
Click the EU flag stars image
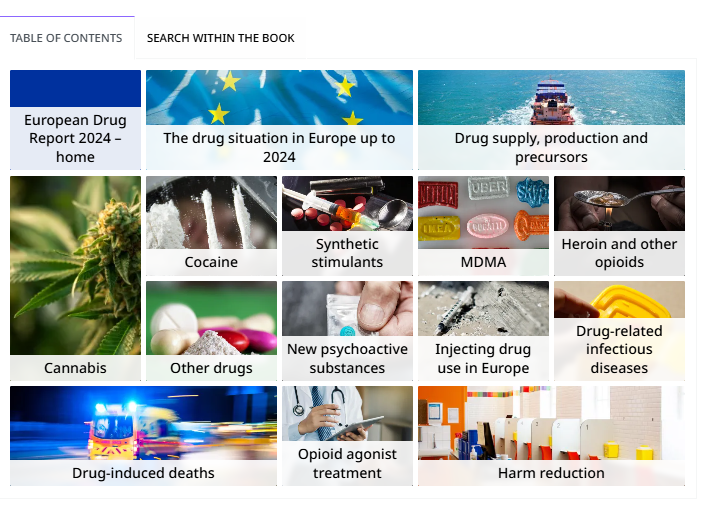pyautogui.click(x=279, y=98)
